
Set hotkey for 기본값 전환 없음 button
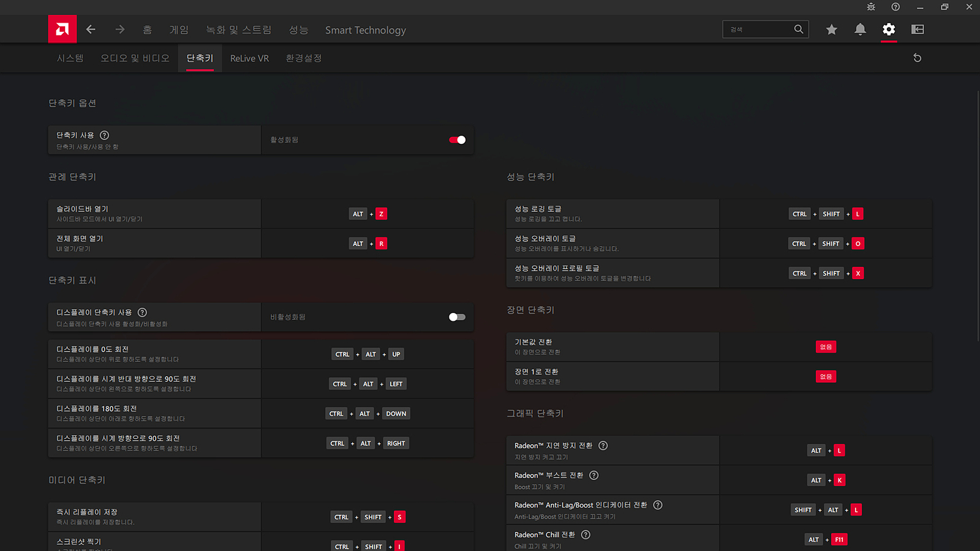(x=826, y=347)
